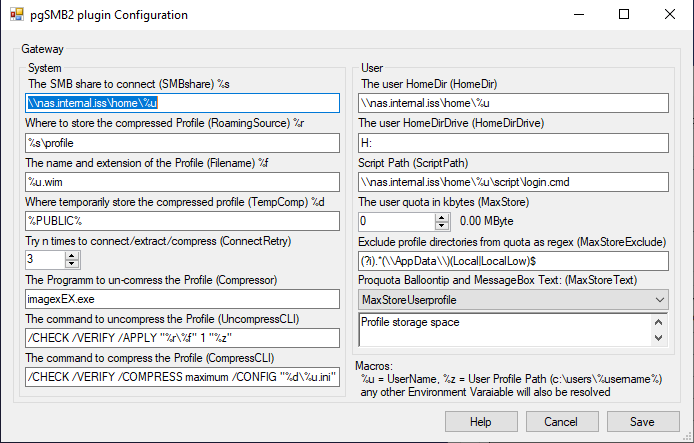Click the TempComp field containing %PUBLIC%

coord(182,221)
